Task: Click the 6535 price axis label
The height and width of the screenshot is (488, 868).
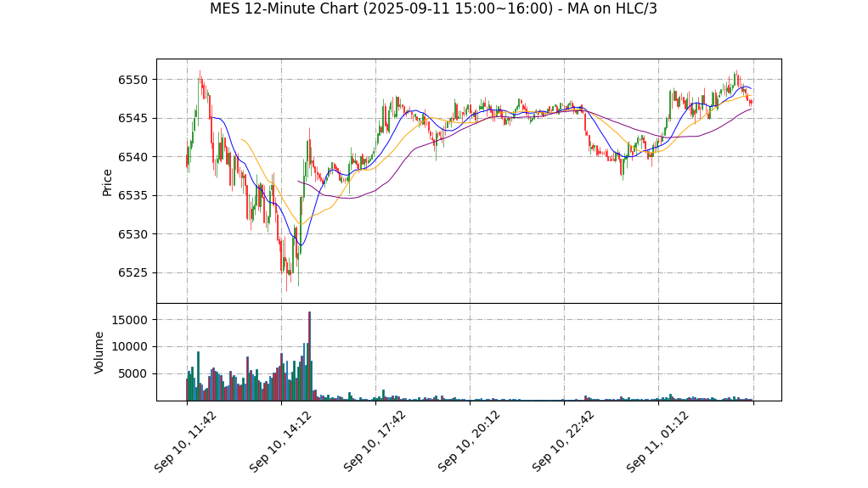Action: (x=132, y=196)
